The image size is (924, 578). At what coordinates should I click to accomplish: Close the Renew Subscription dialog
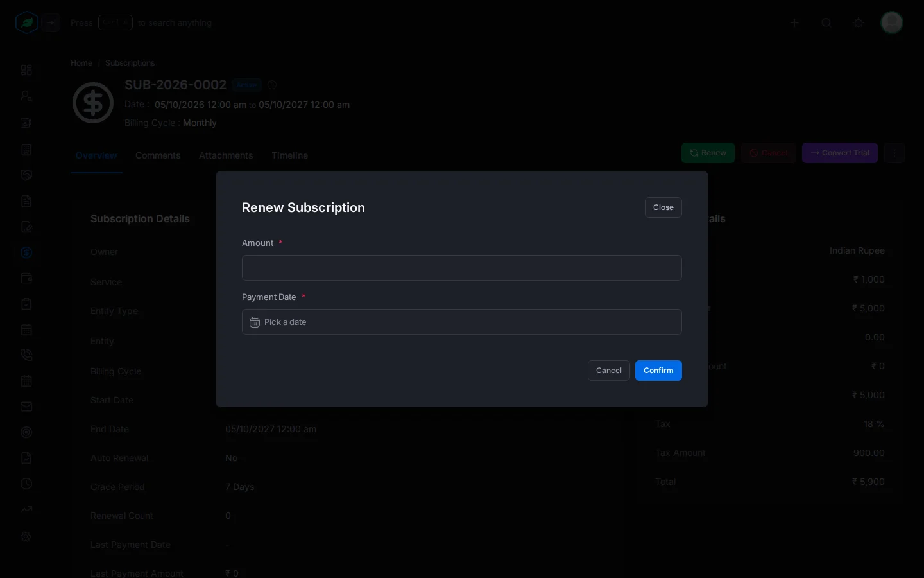(663, 207)
